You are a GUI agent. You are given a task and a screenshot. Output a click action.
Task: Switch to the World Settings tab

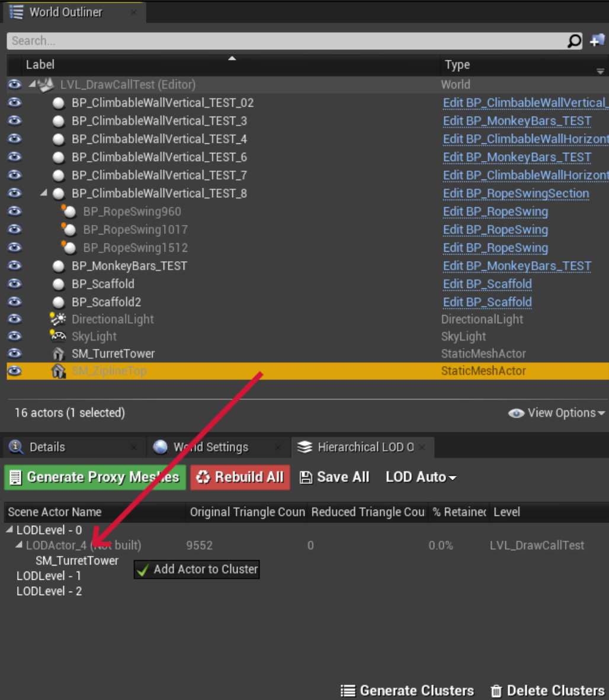point(210,447)
